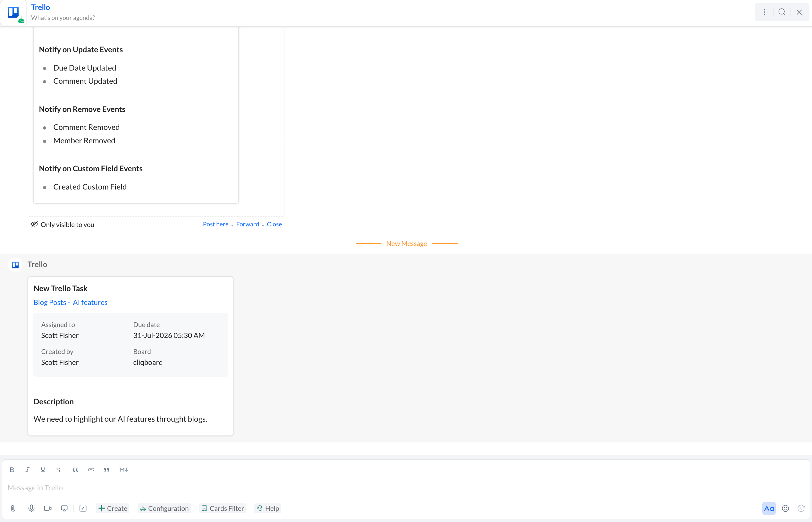Click the Created Custom Field list item
The image size is (812, 522).
90,187
